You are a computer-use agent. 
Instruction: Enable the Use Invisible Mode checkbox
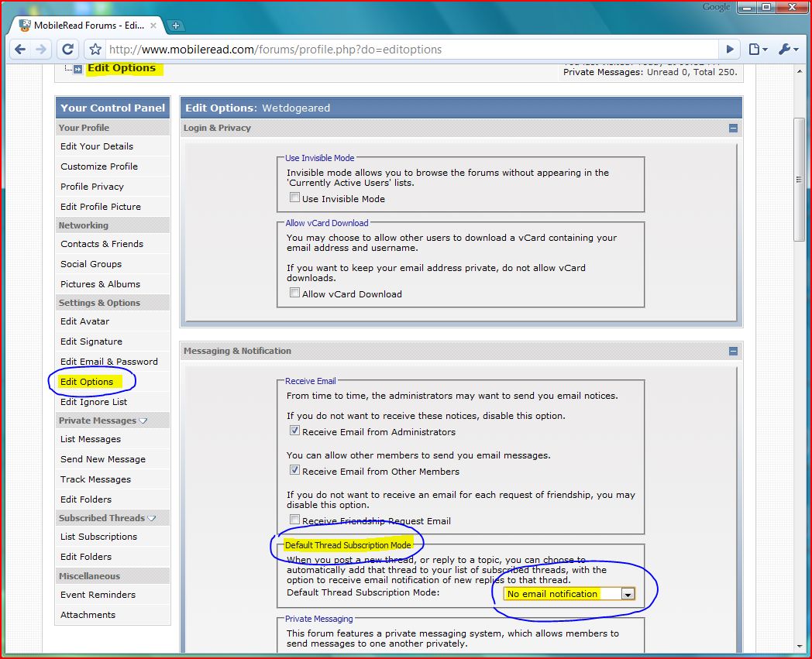coord(294,197)
